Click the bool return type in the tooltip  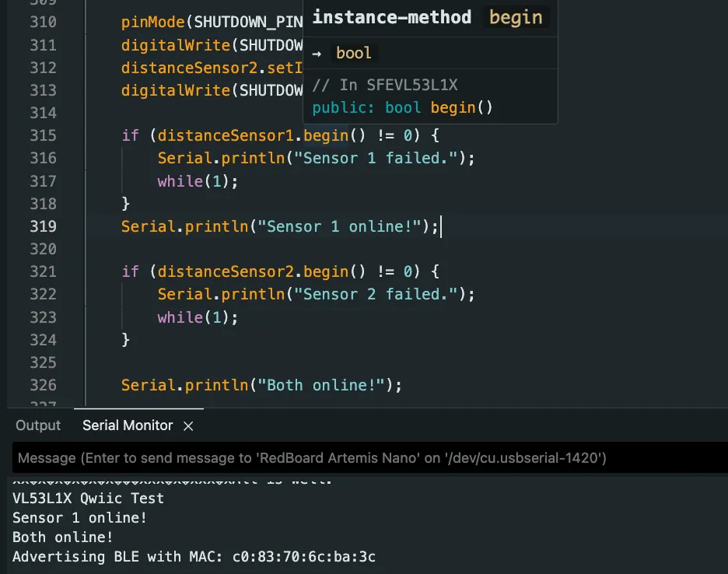(354, 52)
